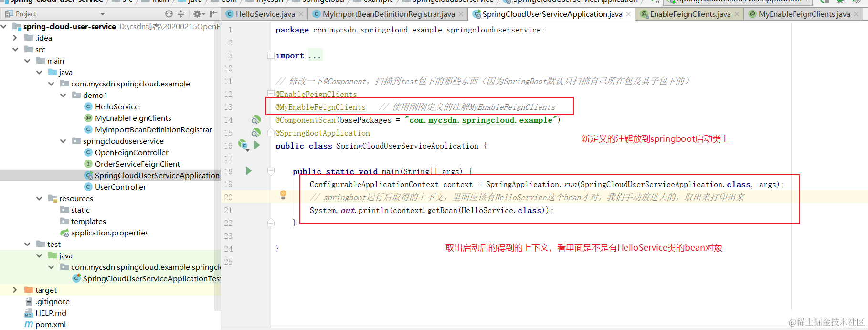Run the class from the line 16 run arrow
868x330 pixels.
click(257, 145)
